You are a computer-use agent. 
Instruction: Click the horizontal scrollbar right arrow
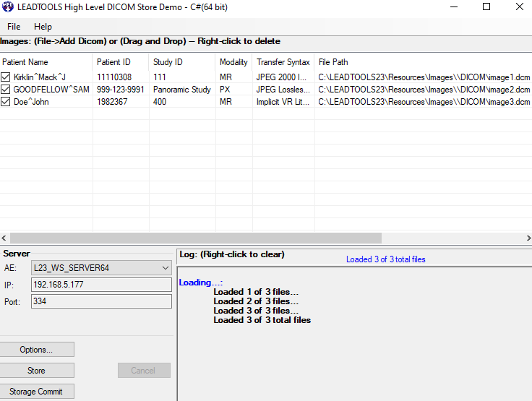[528, 238]
